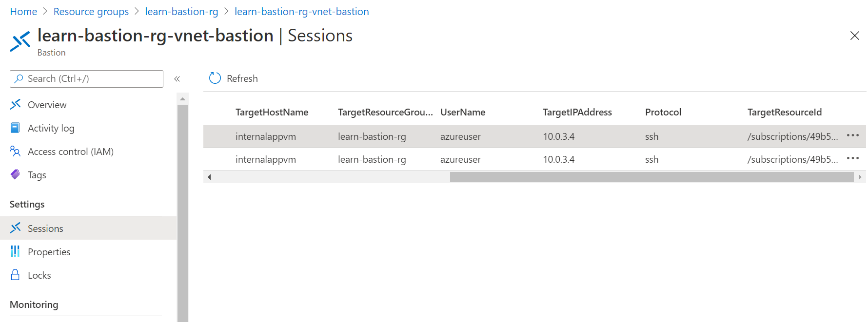Click /subscriptions/49b5... in highlighted first row
Image resolution: width=868 pixels, height=322 pixels.
click(793, 136)
